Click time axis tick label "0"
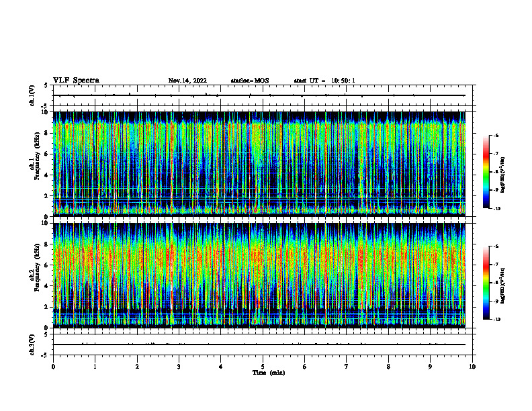Viewport: 532px width, 411px height. tap(53, 367)
